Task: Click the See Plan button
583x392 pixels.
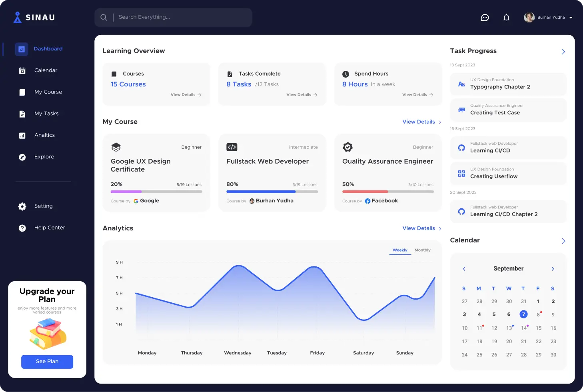Action: tap(47, 362)
